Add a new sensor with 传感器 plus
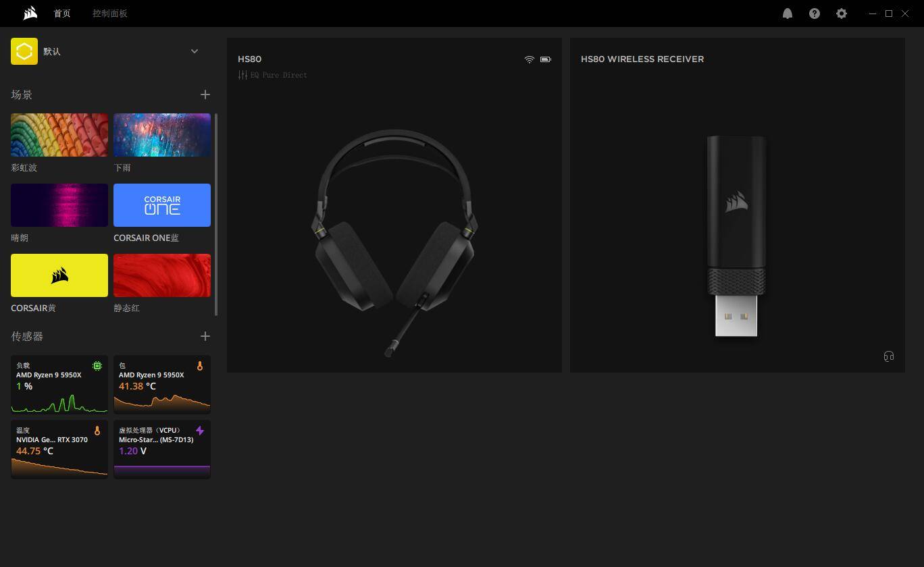This screenshot has height=567, width=924. pos(205,336)
